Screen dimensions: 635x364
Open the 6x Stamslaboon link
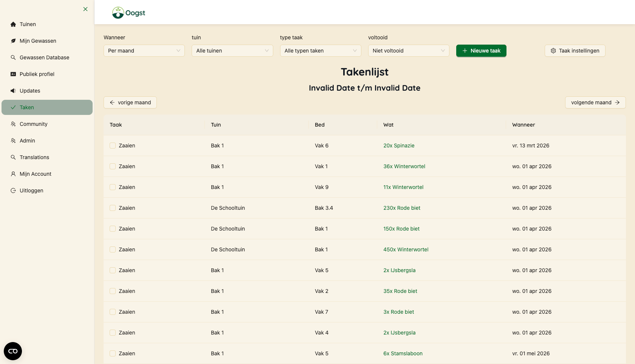(x=403, y=353)
